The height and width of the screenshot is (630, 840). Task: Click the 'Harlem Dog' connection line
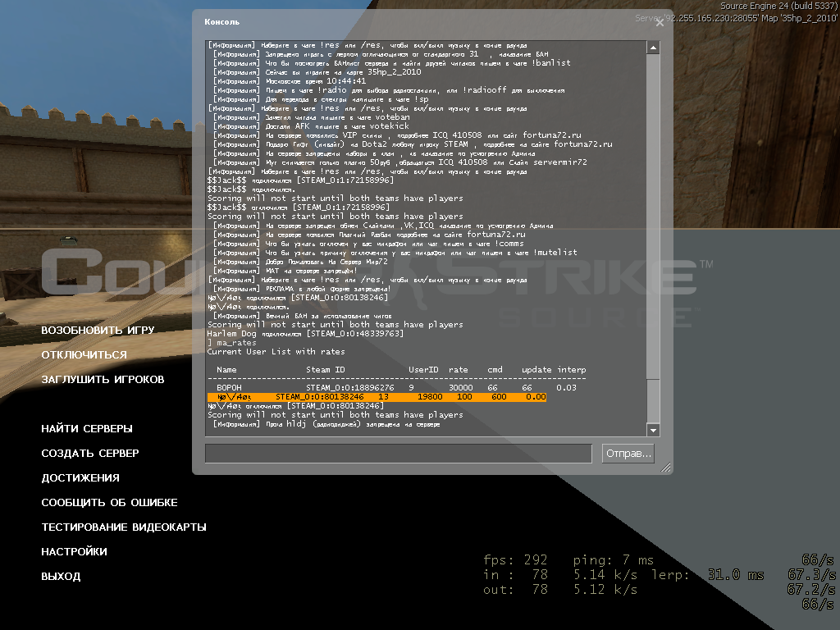pos(305,334)
